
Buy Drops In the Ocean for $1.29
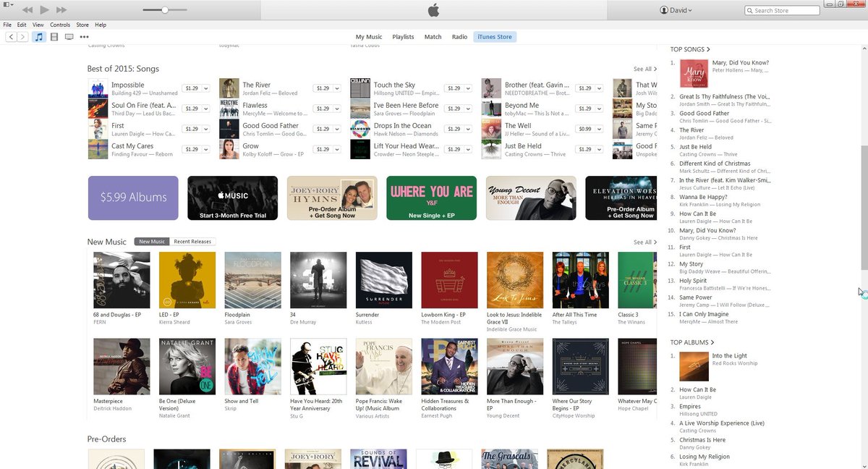click(453, 129)
